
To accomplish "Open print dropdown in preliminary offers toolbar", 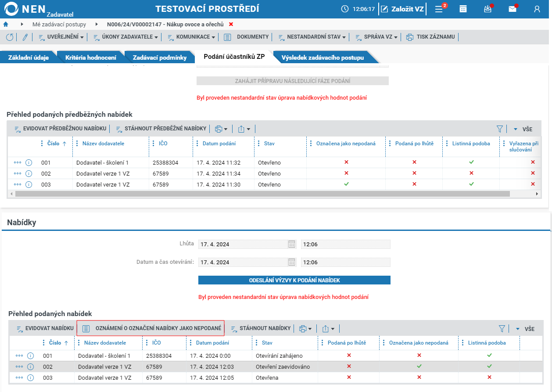I will 221,129.
